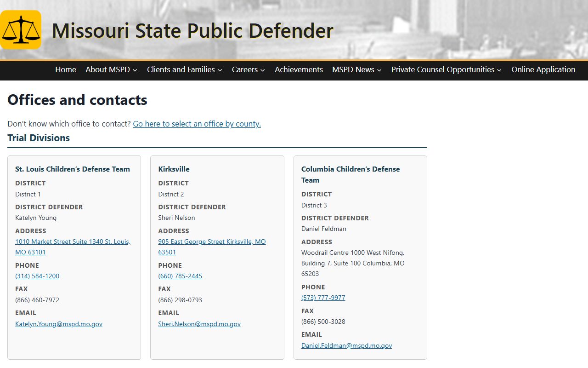Select the Offices and contacts heading

point(77,100)
